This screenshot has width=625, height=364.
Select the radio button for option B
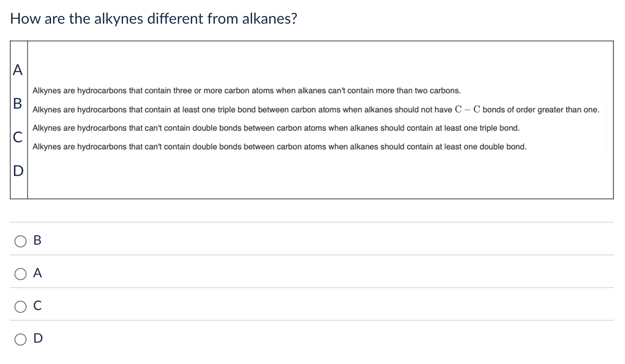point(20,241)
